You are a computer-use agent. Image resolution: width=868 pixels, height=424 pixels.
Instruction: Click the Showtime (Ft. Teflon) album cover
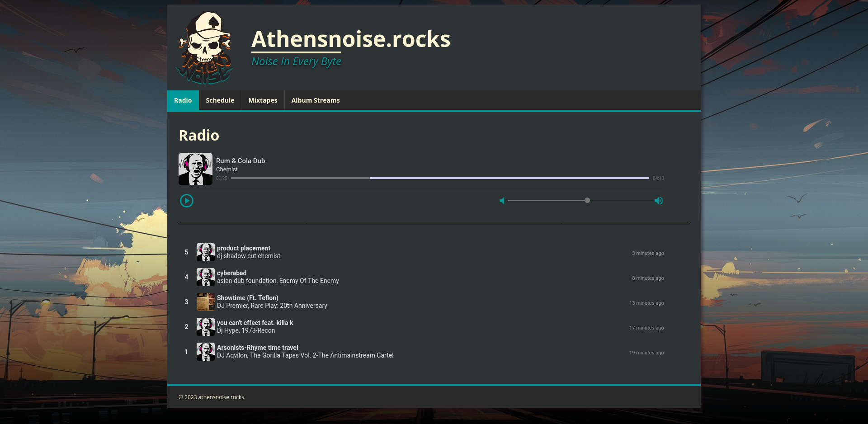(x=206, y=302)
